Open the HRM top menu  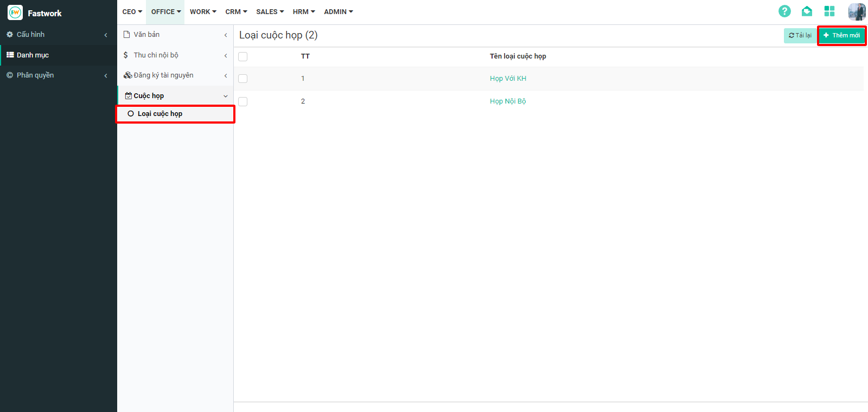(x=303, y=12)
